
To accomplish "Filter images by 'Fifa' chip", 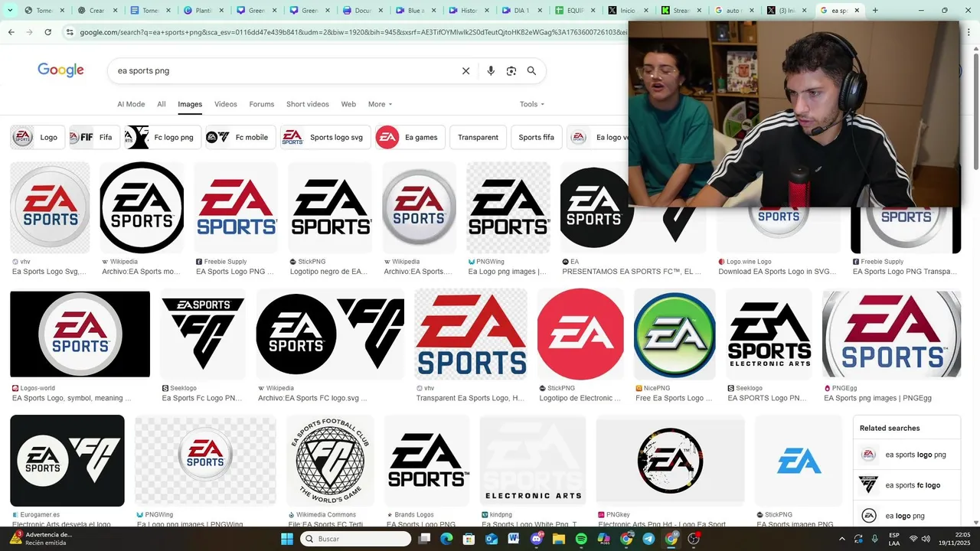I will (95, 137).
